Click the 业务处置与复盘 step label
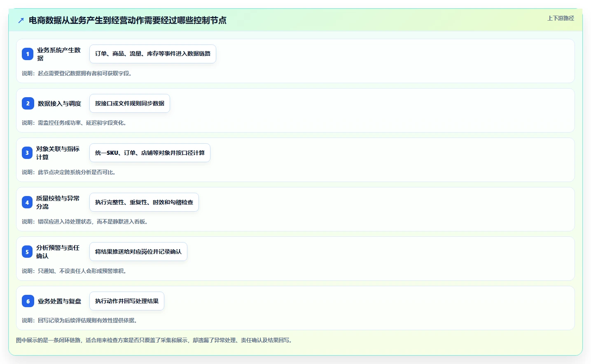Viewport: 591px width, 364px height. point(59,301)
